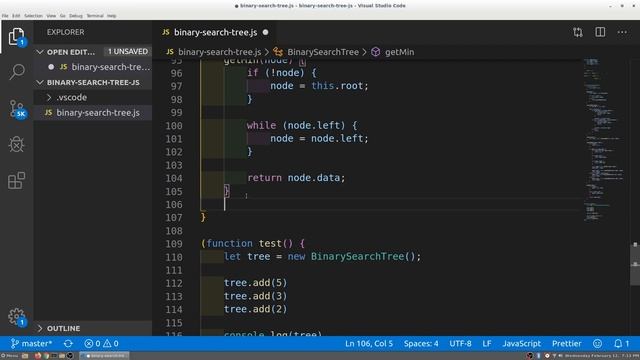640x360 pixels.
Task: Click the unsaved dot beside open editor entry
Action: tap(51, 67)
